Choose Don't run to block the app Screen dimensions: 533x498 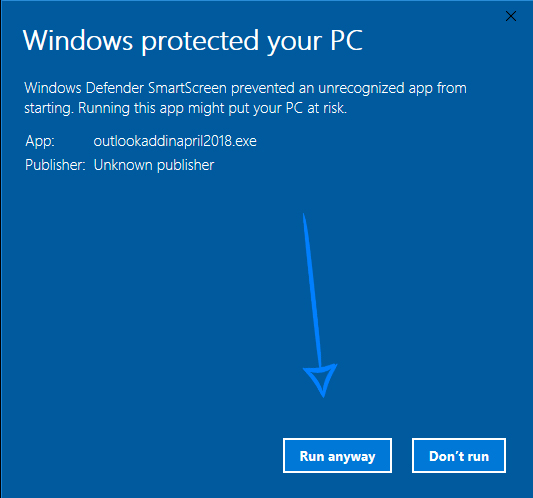coord(459,456)
